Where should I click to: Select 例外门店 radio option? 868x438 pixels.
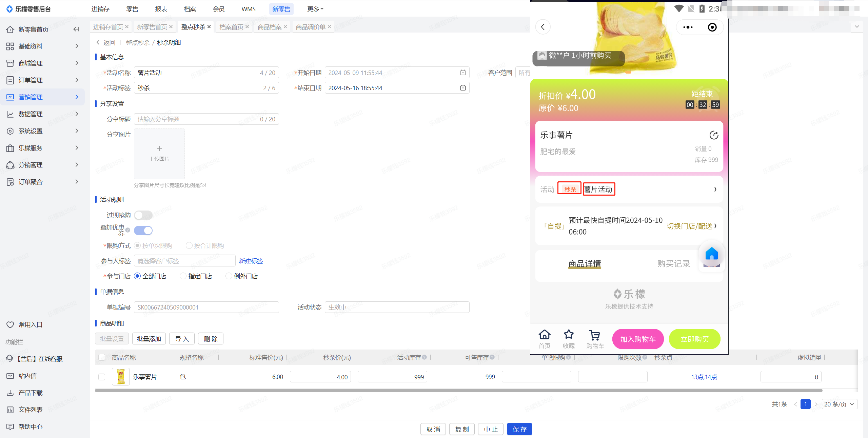coord(229,276)
